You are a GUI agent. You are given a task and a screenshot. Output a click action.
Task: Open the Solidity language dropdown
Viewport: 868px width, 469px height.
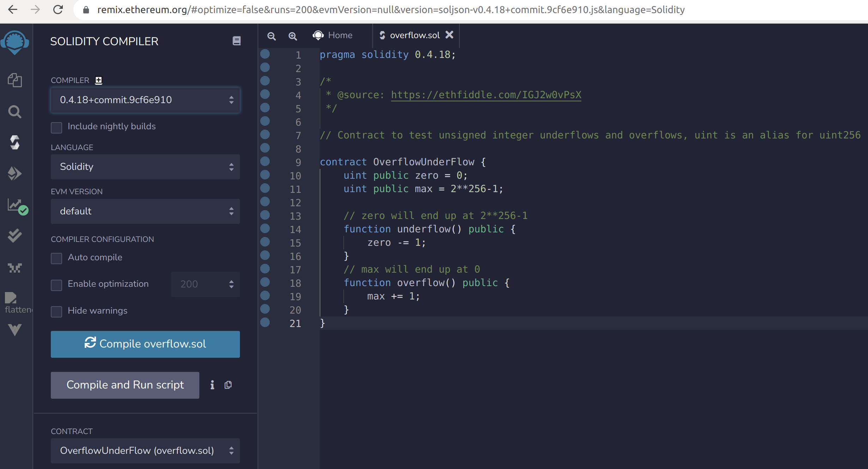145,167
